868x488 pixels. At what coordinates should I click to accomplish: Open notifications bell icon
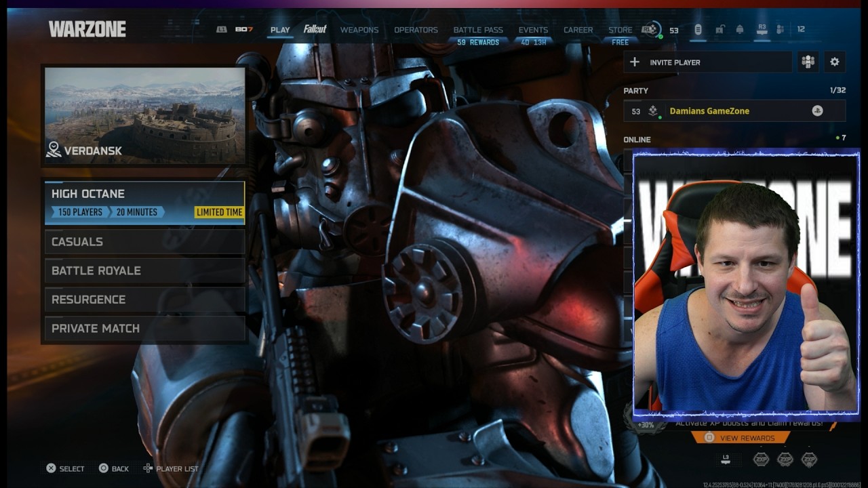tap(740, 29)
